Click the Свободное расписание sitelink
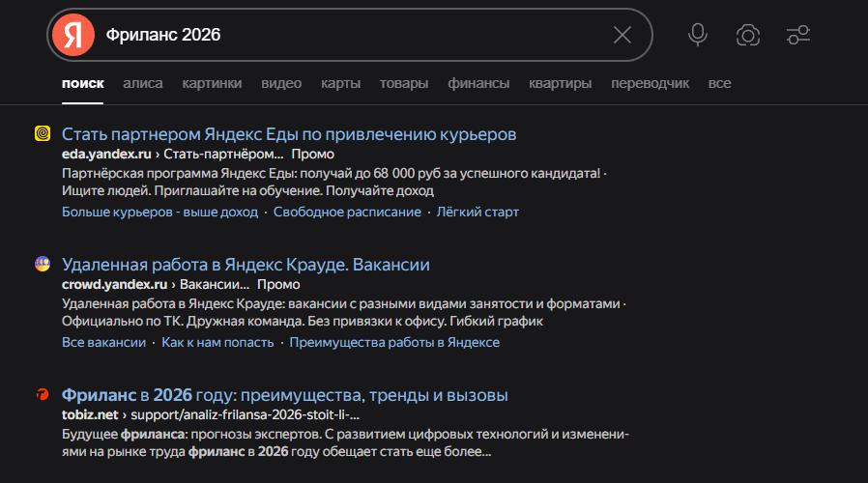868x483 pixels. pyautogui.click(x=347, y=212)
